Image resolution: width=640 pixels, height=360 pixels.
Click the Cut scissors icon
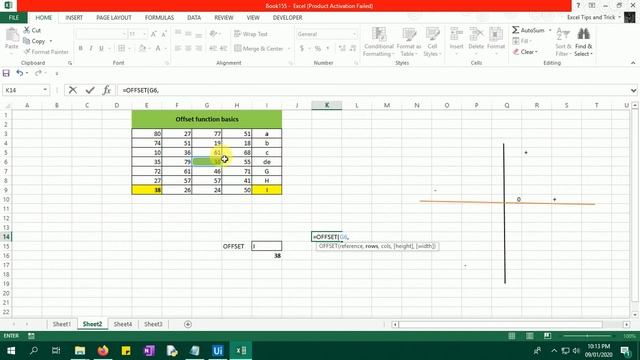click(27, 30)
